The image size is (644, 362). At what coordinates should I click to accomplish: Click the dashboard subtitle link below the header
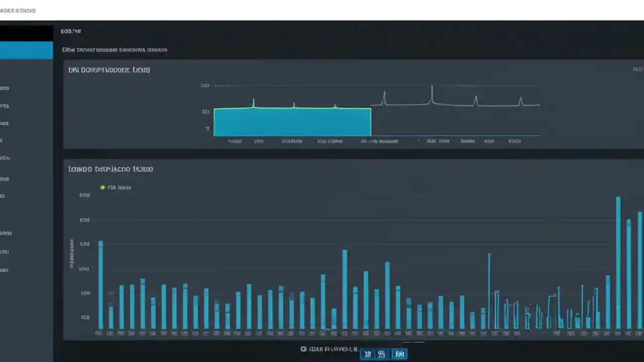tap(115, 50)
